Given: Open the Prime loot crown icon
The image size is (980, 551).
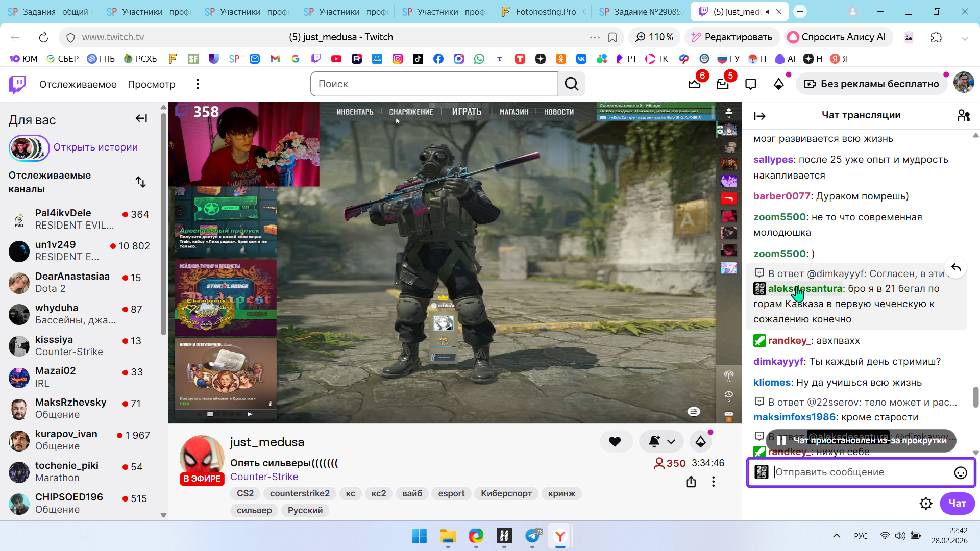Looking at the screenshot, I should click(x=694, y=84).
